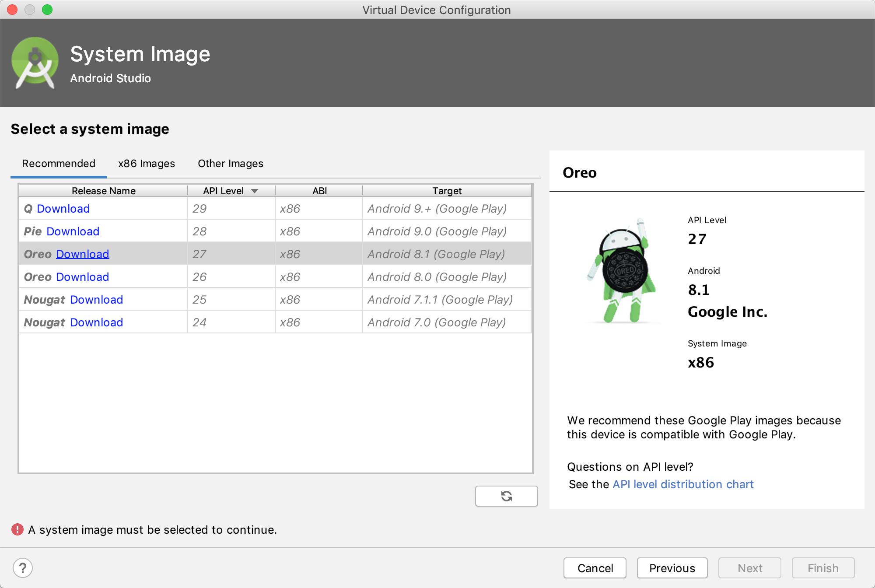This screenshot has height=588, width=875.
Task: Download the Q system image
Action: pos(63,209)
